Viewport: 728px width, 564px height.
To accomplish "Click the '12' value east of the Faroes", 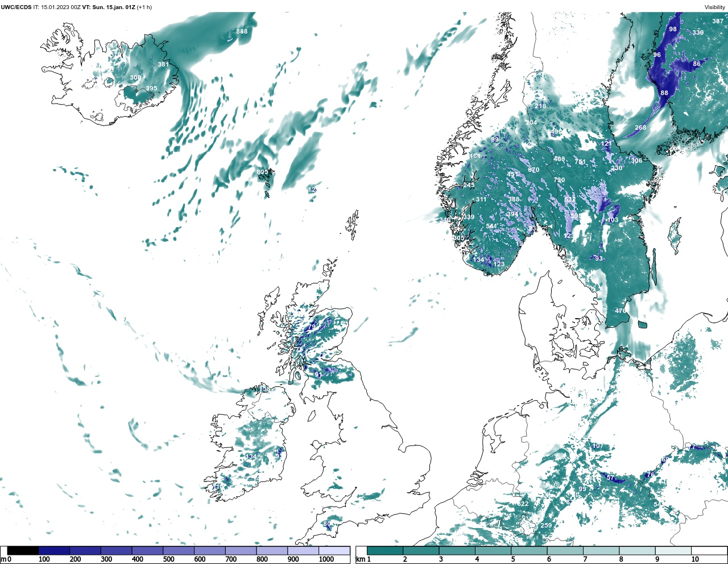I will (312, 190).
